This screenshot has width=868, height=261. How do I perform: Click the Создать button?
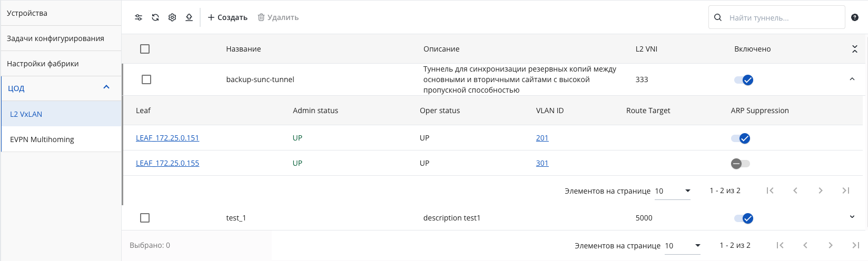(x=228, y=17)
